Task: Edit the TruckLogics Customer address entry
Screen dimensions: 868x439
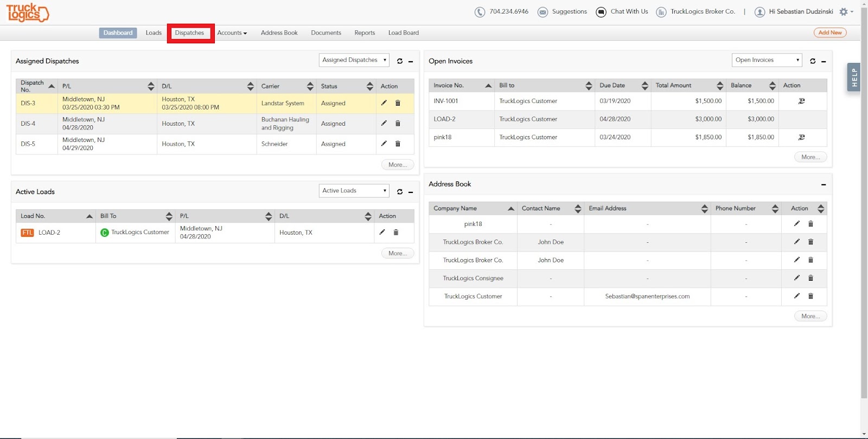Action: [796, 295]
